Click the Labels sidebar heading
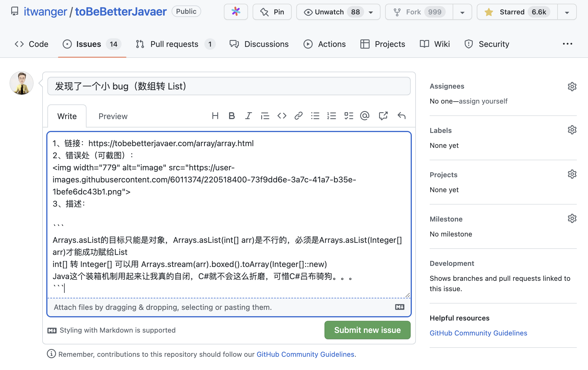 (x=441, y=130)
